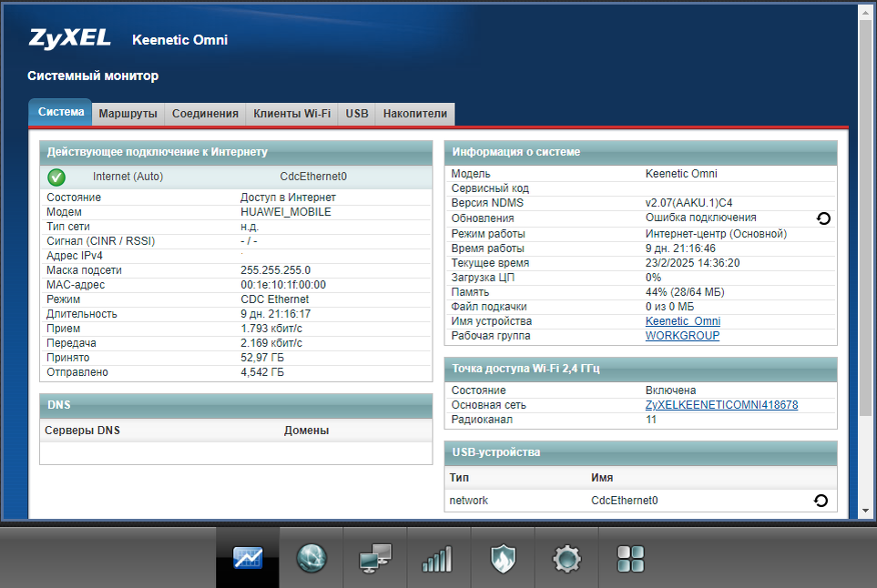Click the HUAWEI_MOBILE modem value

point(286,212)
